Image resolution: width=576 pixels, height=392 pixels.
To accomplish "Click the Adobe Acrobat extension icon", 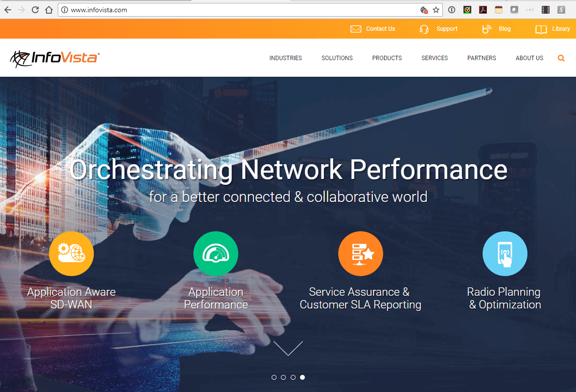I will (x=483, y=9).
